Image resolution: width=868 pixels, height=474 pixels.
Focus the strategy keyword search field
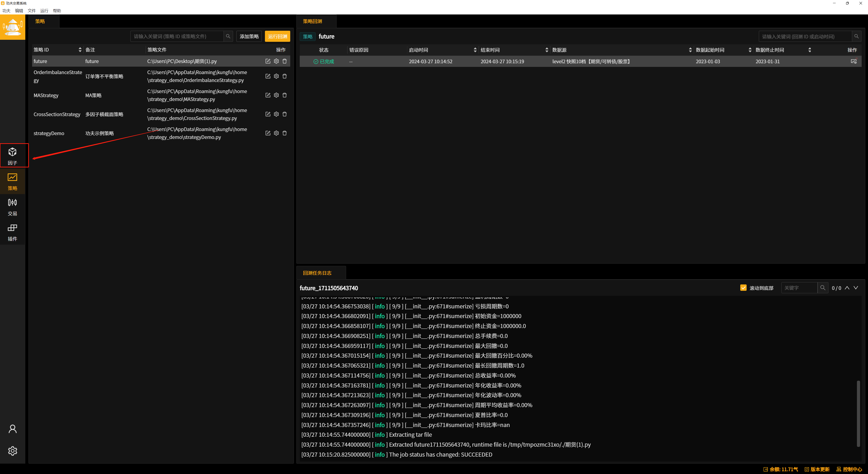point(177,36)
